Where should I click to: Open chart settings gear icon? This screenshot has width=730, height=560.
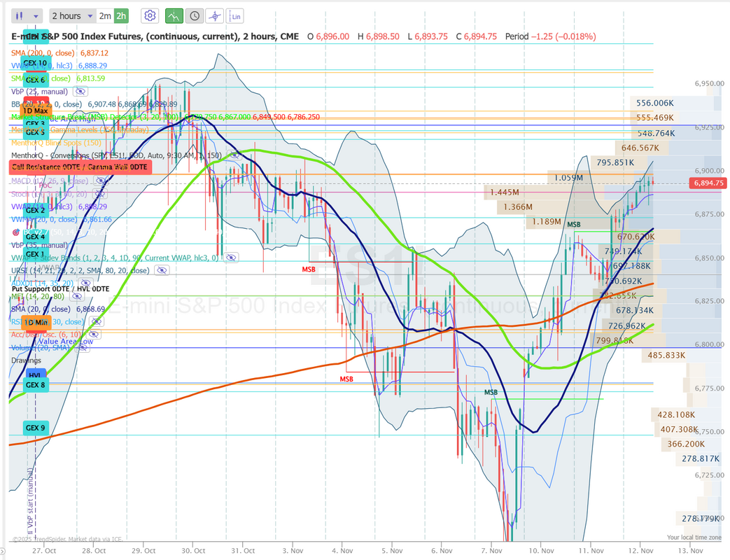[149, 15]
